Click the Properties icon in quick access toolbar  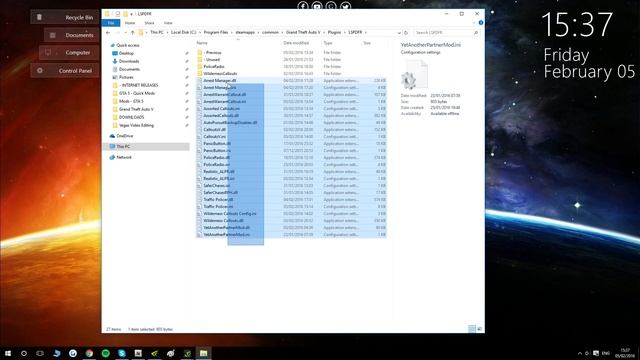pos(117,14)
